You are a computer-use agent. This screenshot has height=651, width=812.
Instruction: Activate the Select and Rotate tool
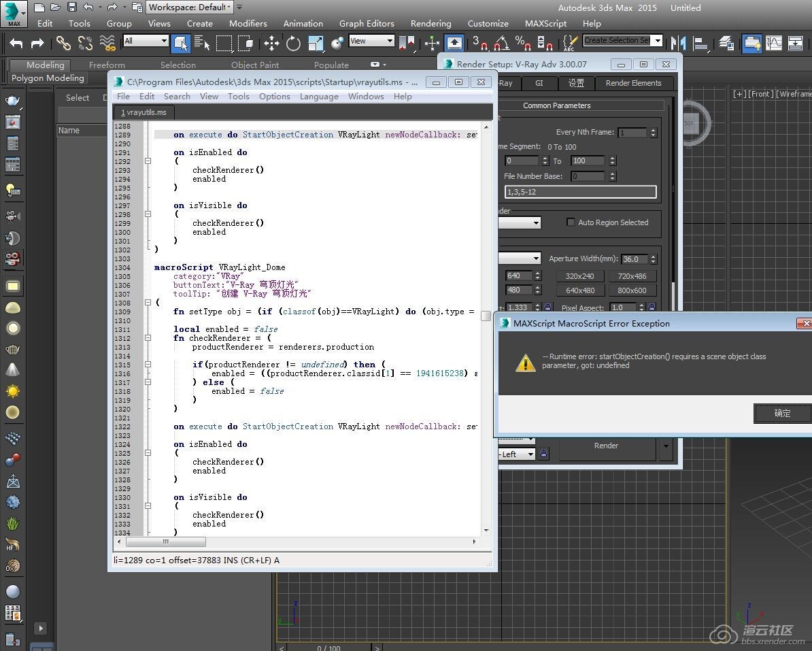pyautogui.click(x=293, y=43)
